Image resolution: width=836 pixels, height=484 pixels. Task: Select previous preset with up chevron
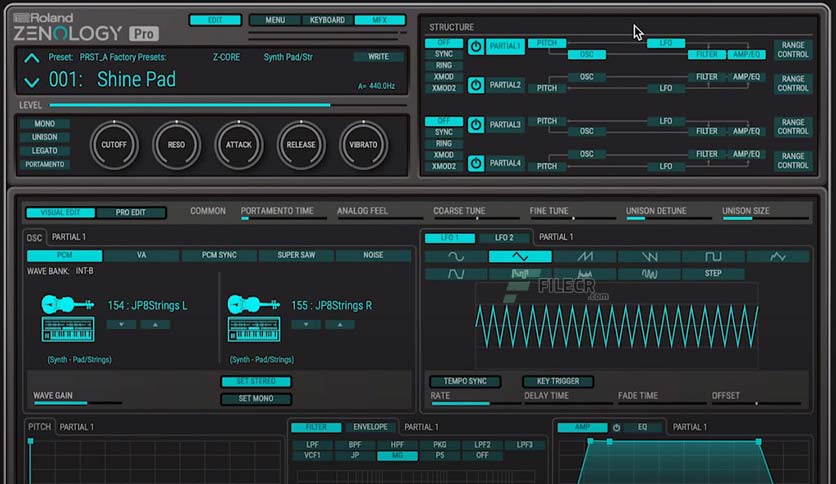[x=31, y=58]
